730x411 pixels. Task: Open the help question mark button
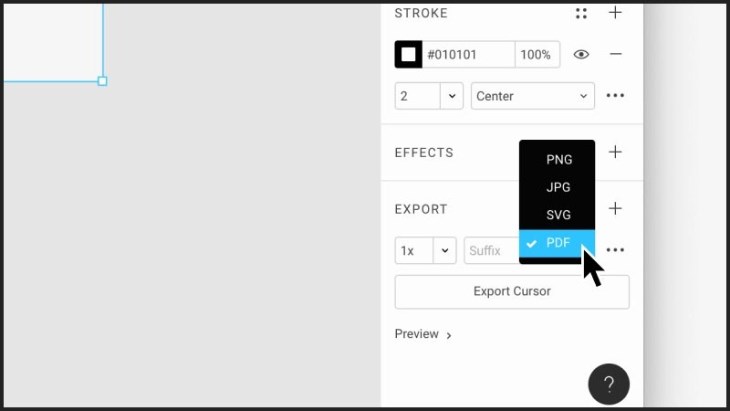(608, 384)
